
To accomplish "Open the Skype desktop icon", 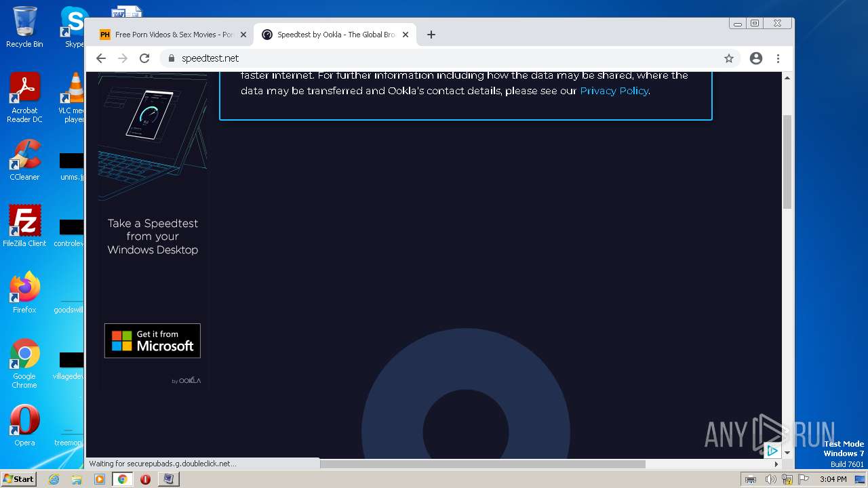I will (x=73, y=27).
